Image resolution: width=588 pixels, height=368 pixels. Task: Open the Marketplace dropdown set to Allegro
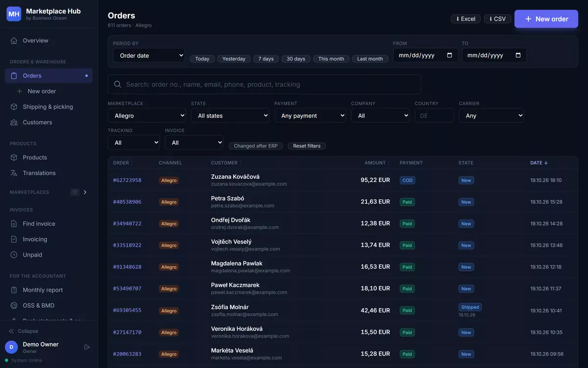[147, 116]
